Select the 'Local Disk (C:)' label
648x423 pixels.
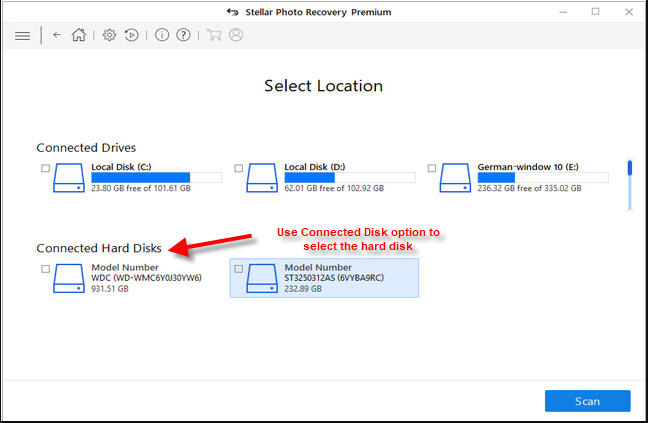click(121, 167)
